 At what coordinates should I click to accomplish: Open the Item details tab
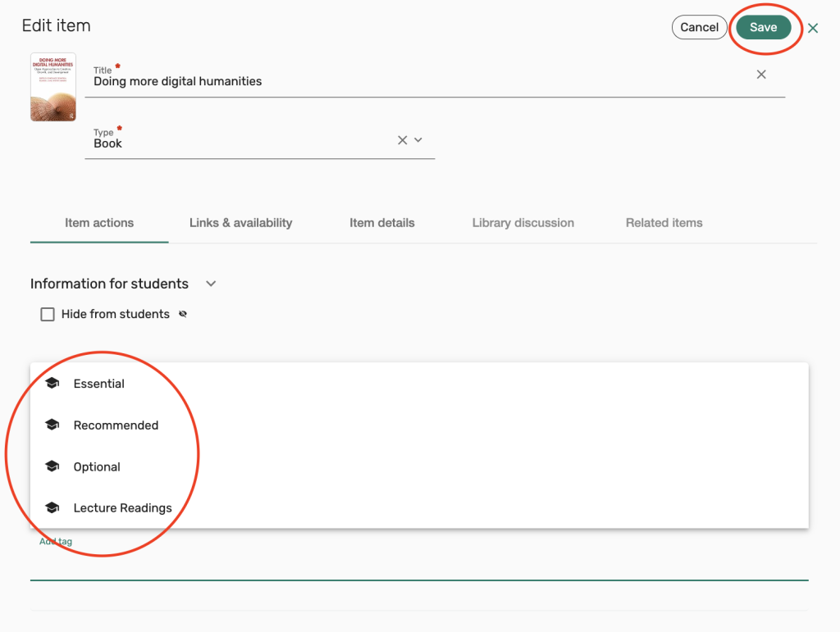tap(381, 223)
